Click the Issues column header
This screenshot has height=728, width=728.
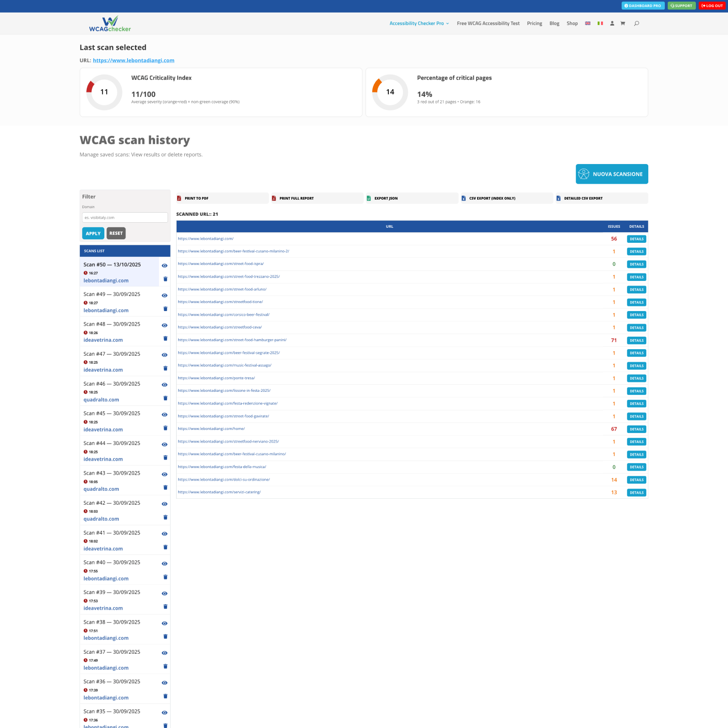click(x=614, y=227)
